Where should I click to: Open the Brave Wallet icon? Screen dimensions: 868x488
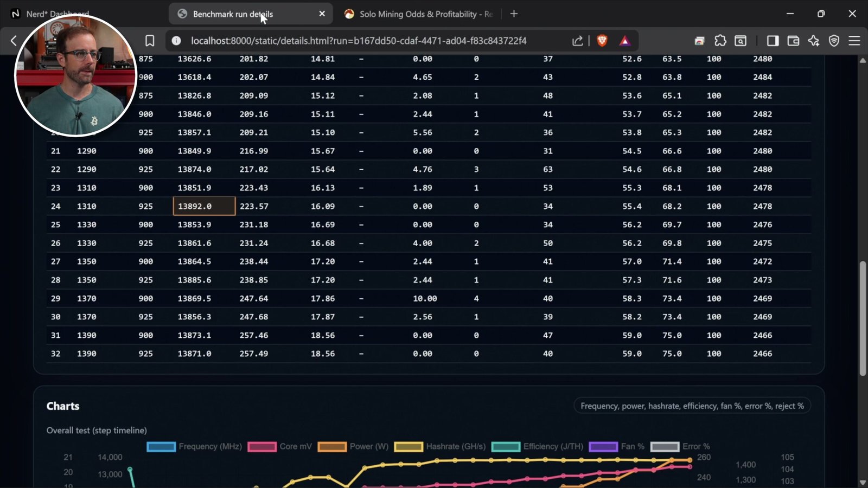793,41
